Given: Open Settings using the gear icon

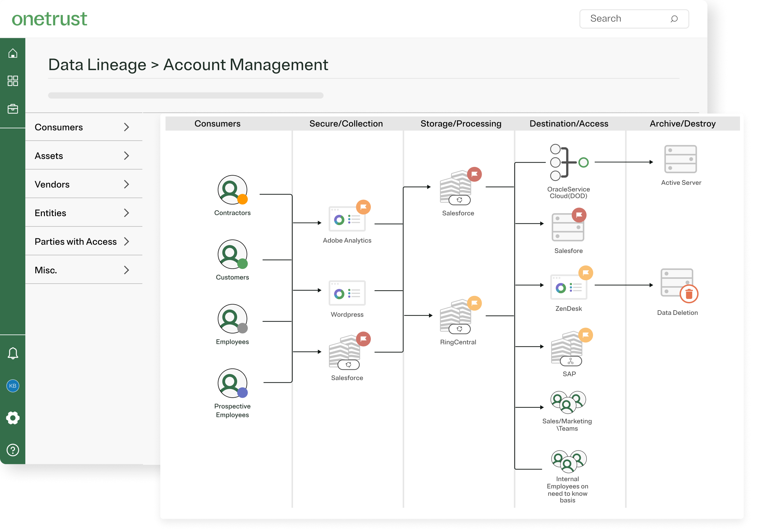Looking at the screenshot, I should coord(13,418).
